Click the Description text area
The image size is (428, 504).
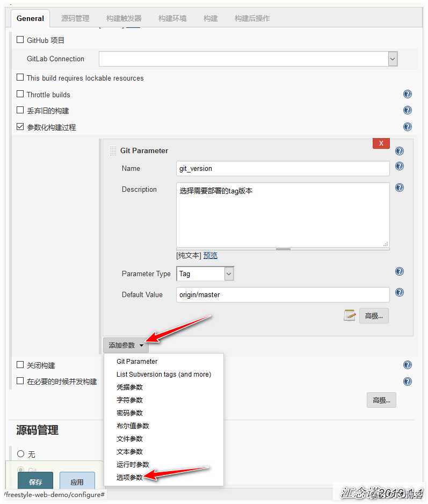pyautogui.click(x=283, y=215)
